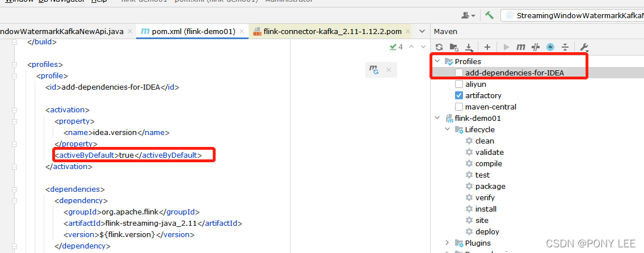
Task: Close flink-connector-kafka pom tab
Action: pyautogui.click(x=408, y=31)
